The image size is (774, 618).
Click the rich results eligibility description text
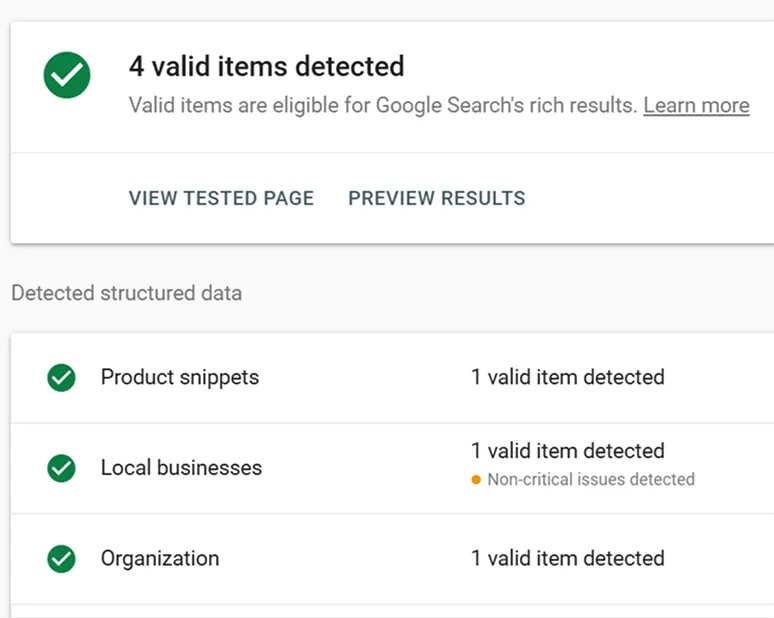tap(383, 105)
